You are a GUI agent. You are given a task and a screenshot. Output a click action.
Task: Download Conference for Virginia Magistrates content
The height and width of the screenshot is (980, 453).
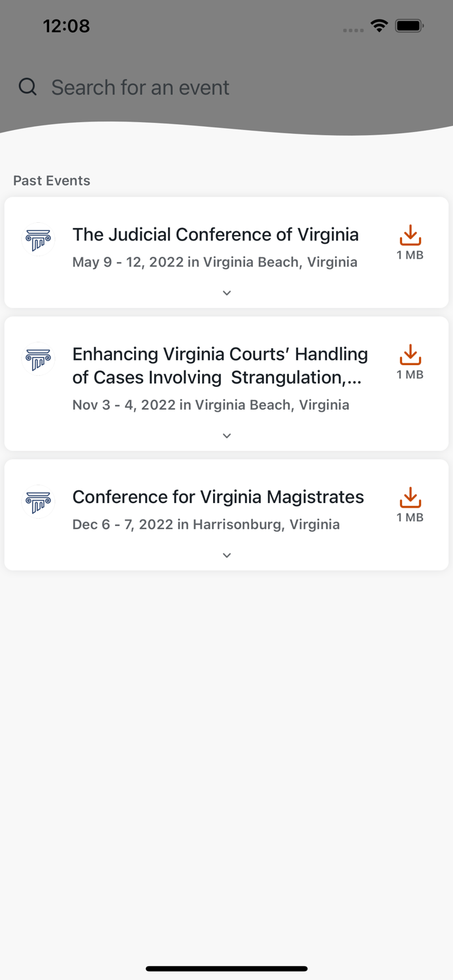point(410,497)
